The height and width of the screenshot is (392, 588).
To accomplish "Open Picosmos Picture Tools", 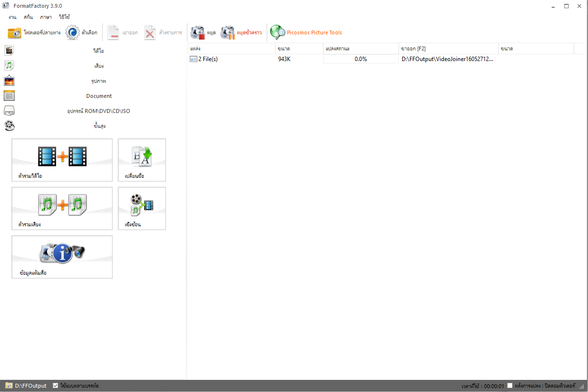I will coord(306,32).
